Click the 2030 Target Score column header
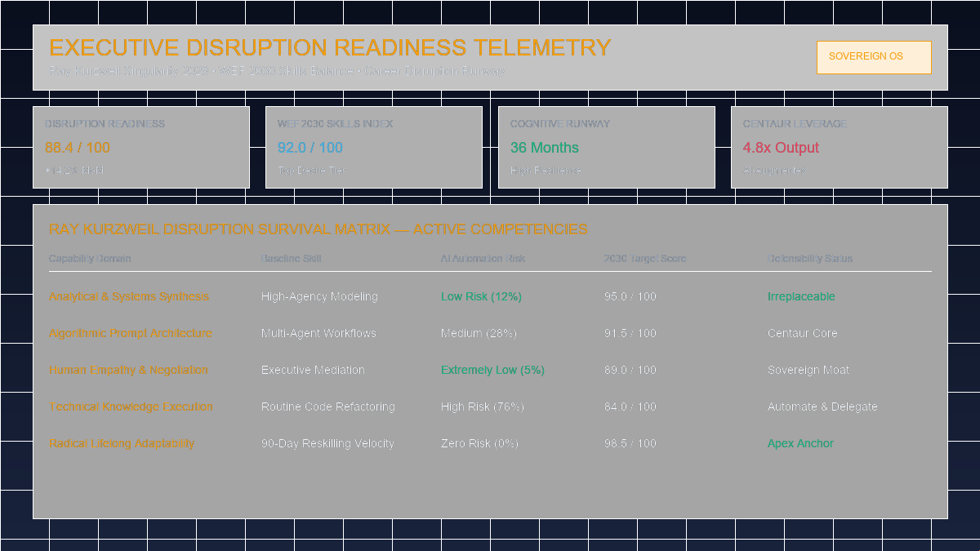 645,259
